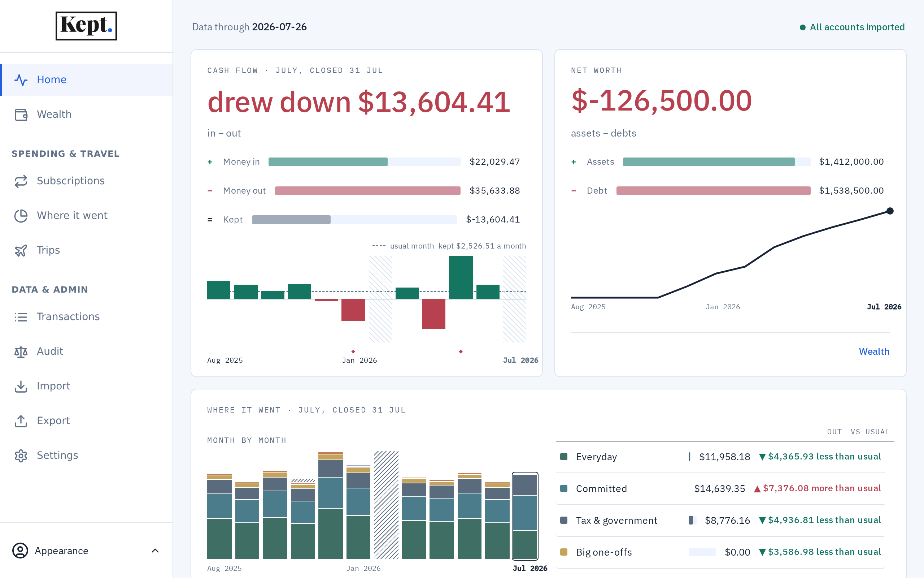Click the Trips airplane icon
The width and height of the screenshot is (924, 578).
click(x=21, y=250)
